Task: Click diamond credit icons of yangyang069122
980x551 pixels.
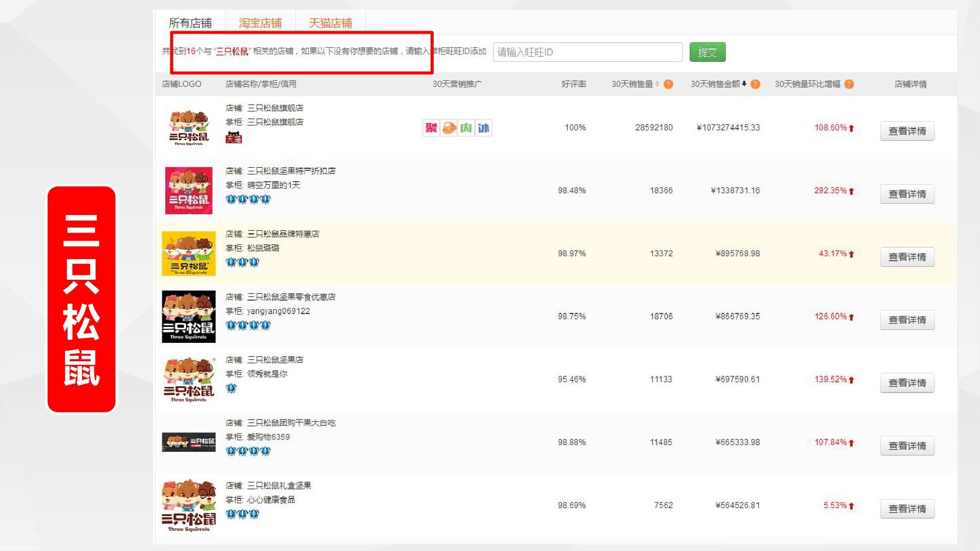Action: click(x=248, y=325)
